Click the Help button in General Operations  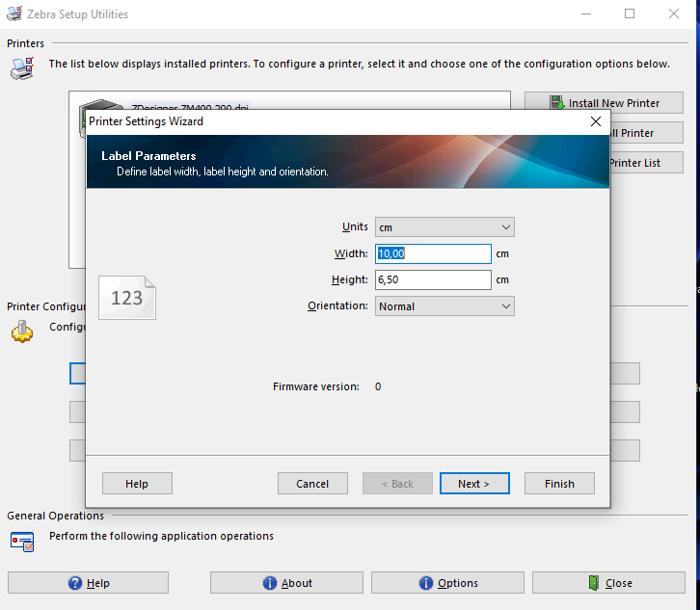[88, 583]
